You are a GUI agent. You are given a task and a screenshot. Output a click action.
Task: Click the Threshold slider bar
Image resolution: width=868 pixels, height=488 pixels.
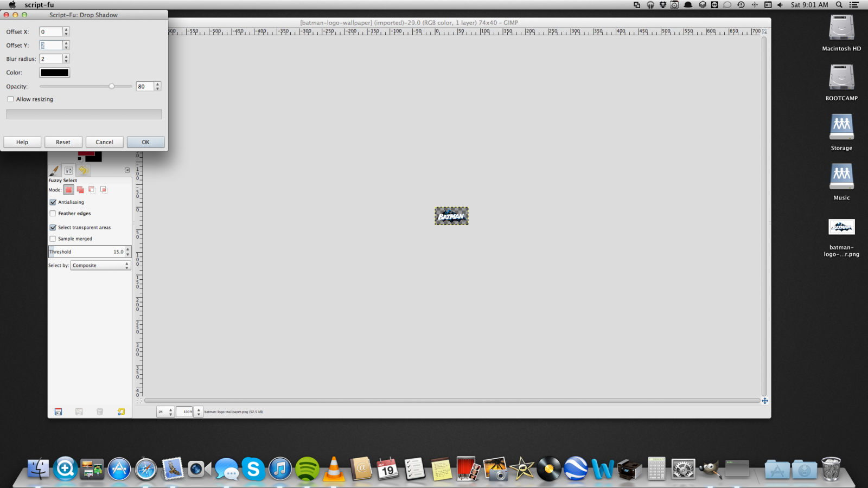[x=87, y=252]
